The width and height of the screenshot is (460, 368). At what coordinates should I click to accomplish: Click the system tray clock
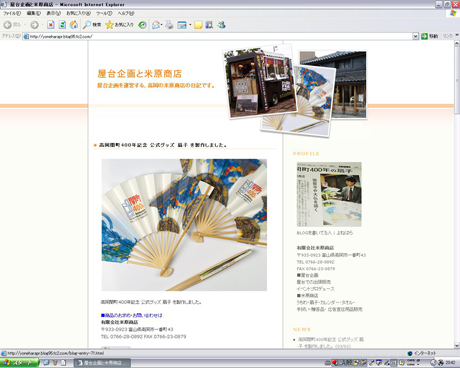450,363
